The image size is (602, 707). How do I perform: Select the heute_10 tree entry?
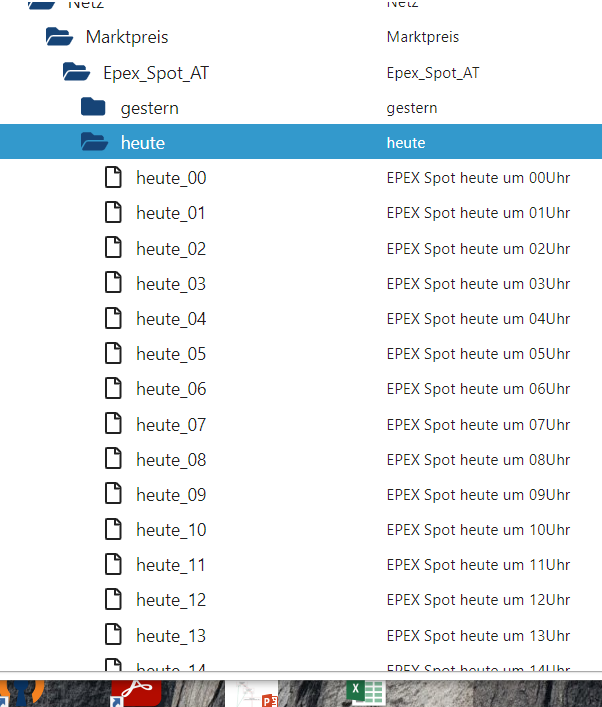(x=171, y=530)
